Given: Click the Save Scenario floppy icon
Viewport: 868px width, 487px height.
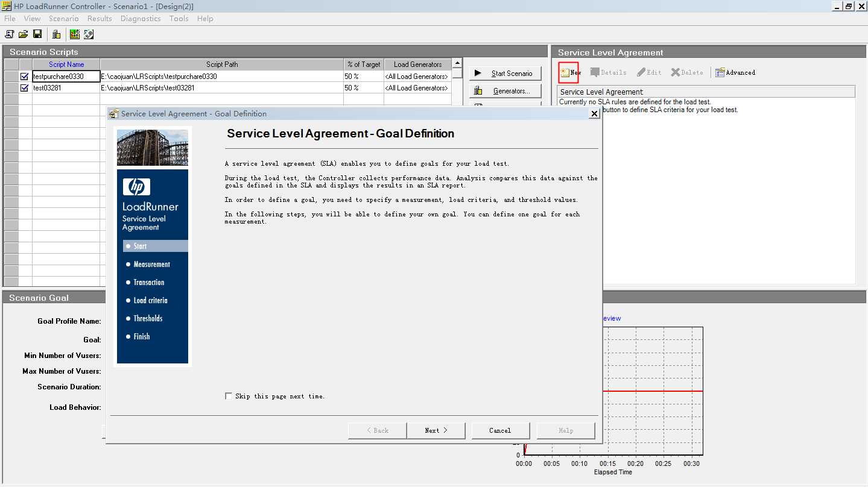Looking at the screenshot, I should tap(37, 34).
